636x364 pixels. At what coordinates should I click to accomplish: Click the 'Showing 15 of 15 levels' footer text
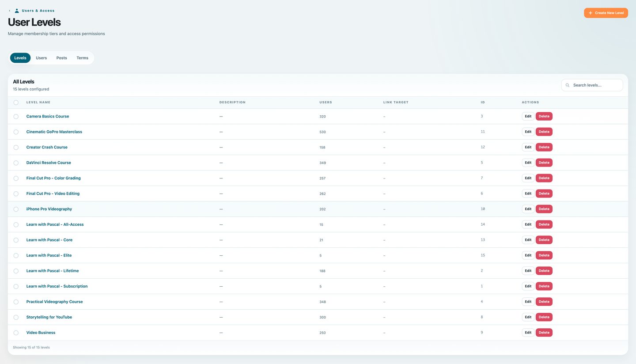pos(31,348)
